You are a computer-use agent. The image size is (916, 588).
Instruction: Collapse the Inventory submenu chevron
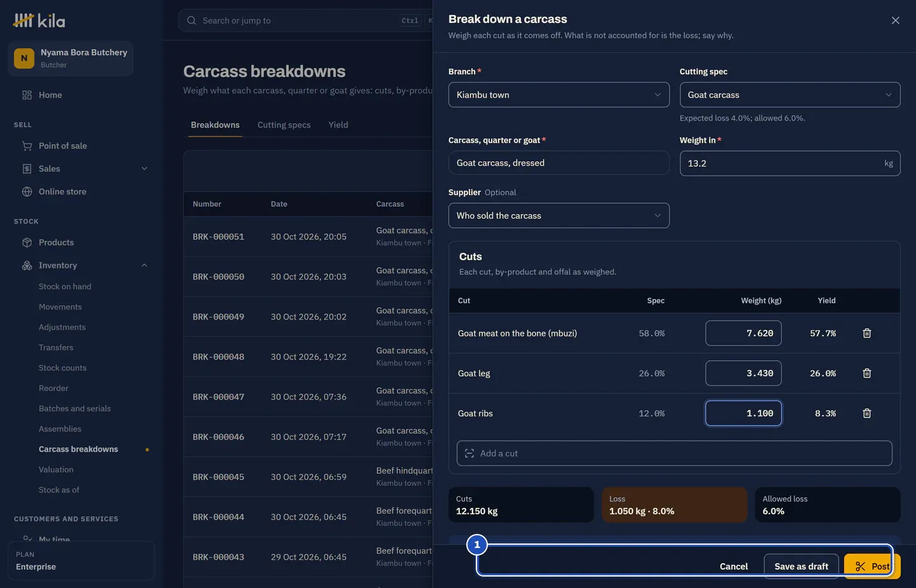(x=144, y=265)
